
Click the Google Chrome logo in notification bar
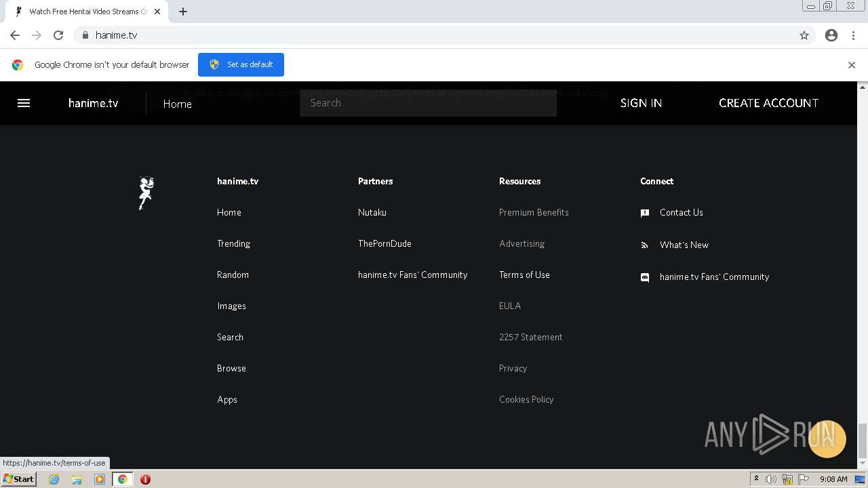pyautogui.click(x=18, y=65)
